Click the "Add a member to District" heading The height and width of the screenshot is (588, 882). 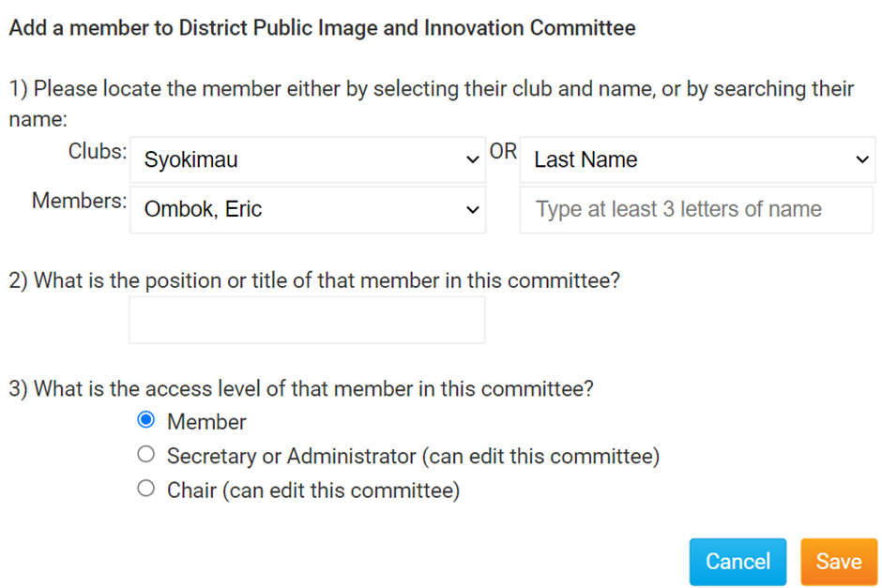pyautogui.click(x=322, y=28)
